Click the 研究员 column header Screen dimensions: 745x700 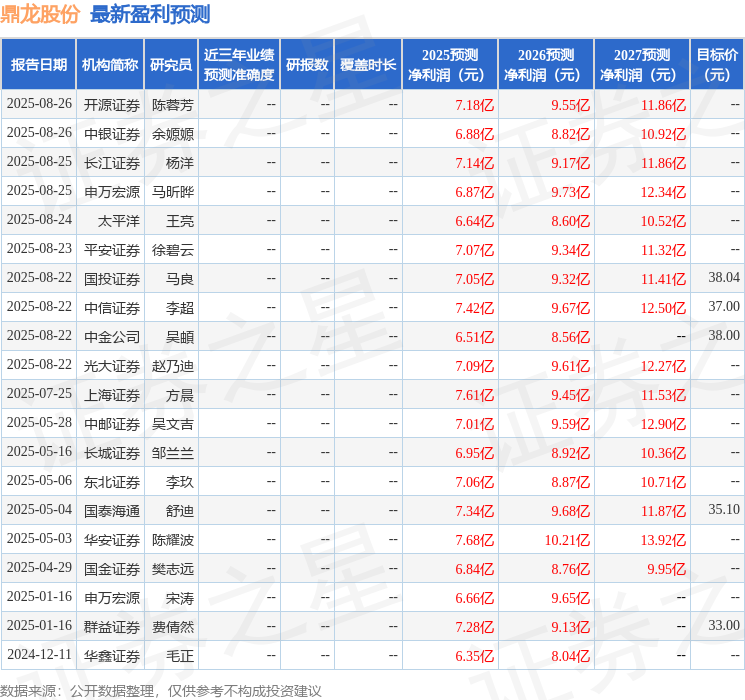(x=171, y=65)
